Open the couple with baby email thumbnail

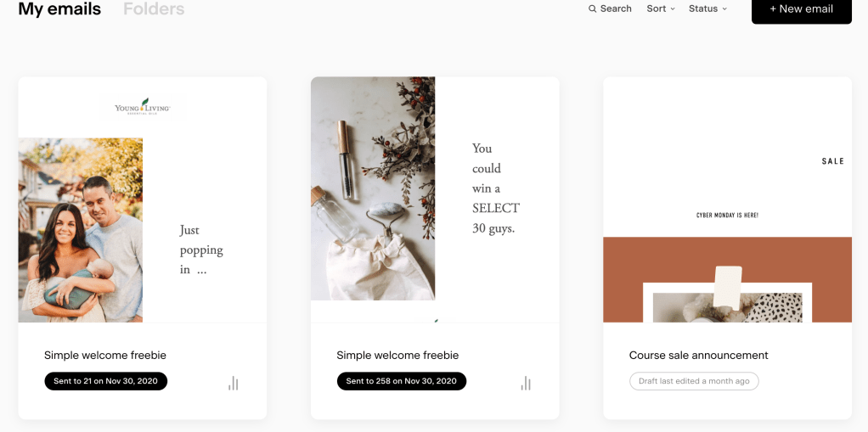pyautogui.click(x=81, y=230)
